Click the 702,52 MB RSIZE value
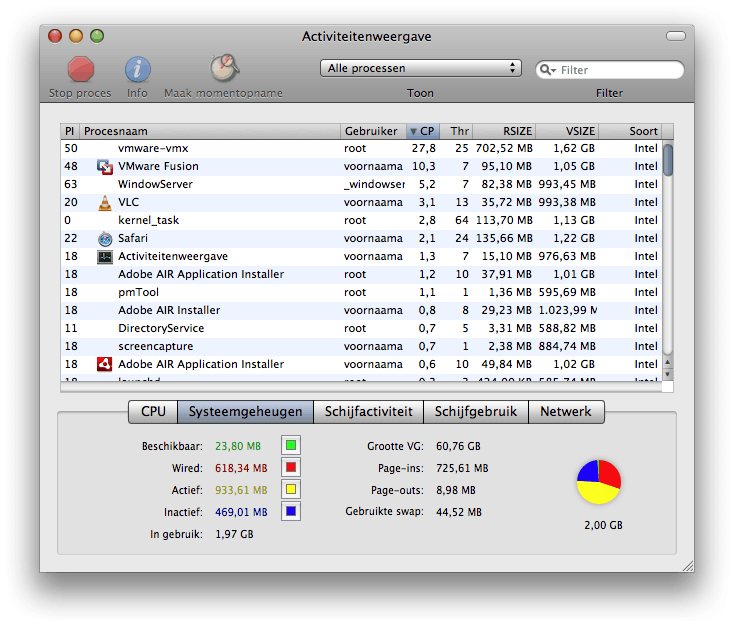Screen dimensions: 734x627 pos(504,148)
